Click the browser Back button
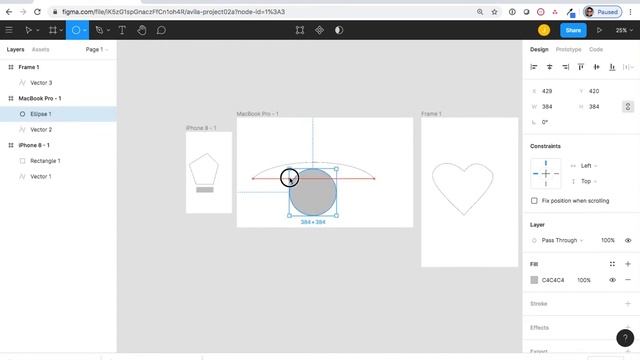The height and width of the screenshot is (360, 640). point(9,12)
